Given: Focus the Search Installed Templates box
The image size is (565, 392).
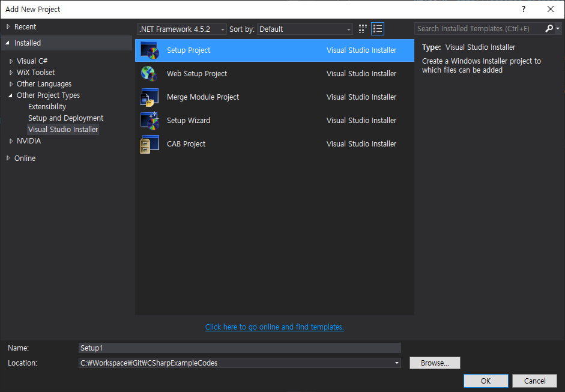Looking at the screenshot, I should (x=479, y=28).
